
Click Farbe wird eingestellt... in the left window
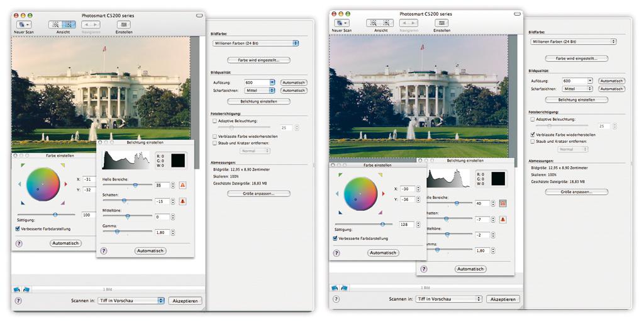[x=258, y=60]
